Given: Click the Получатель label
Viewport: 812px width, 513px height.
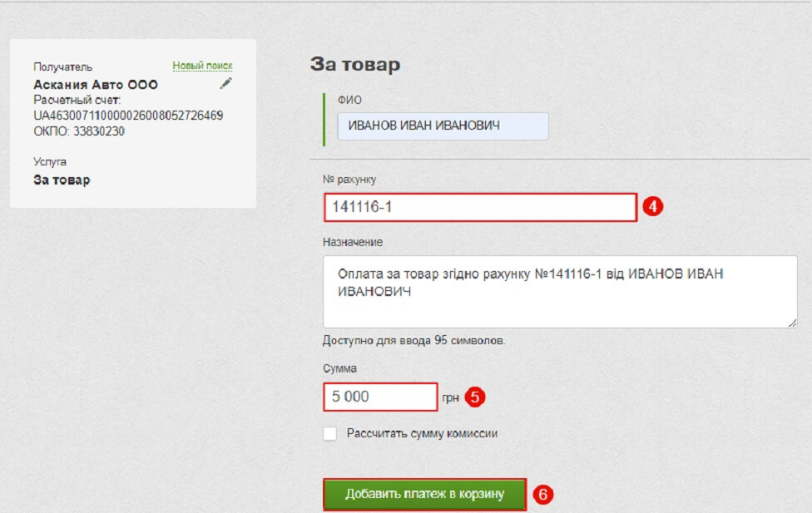Looking at the screenshot, I should click(x=62, y=67).
